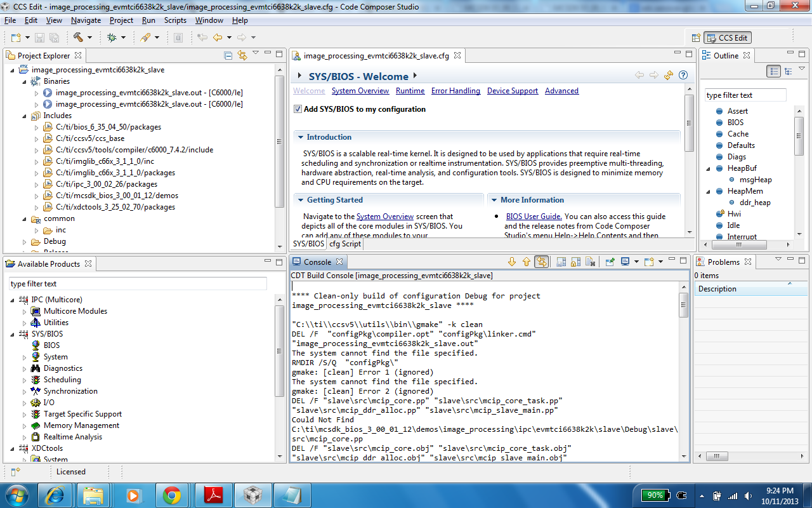Clear the Console output

coord(591,262)
